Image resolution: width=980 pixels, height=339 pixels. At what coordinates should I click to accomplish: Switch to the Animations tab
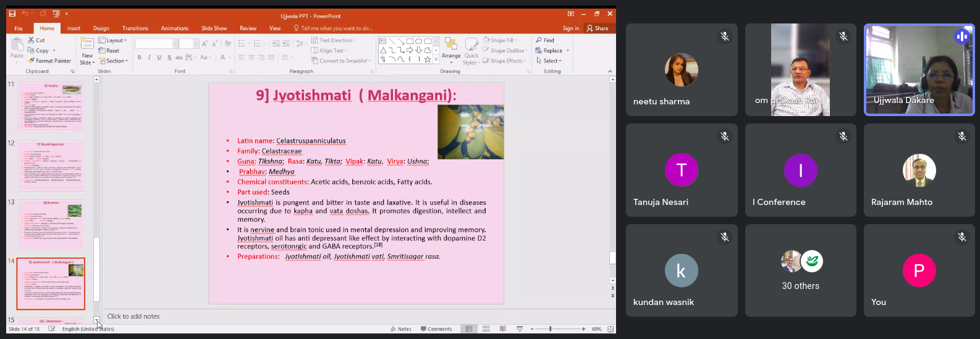175,28
